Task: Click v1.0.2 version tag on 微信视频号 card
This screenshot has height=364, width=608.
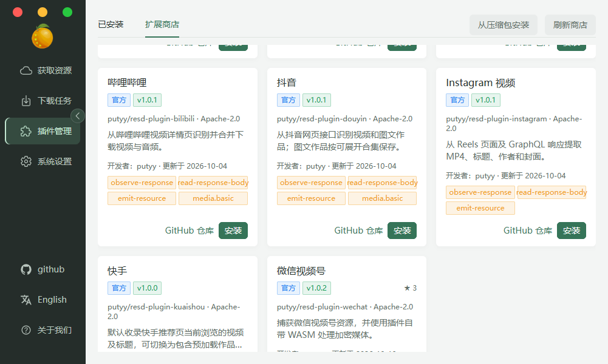Action: pyautogui.click(x=316, y=288)
